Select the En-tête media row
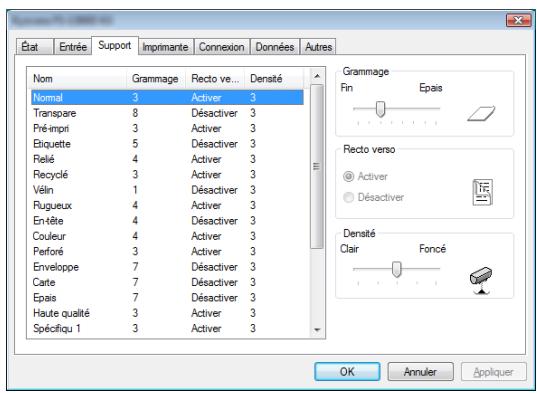 click(x=167, y=221)
